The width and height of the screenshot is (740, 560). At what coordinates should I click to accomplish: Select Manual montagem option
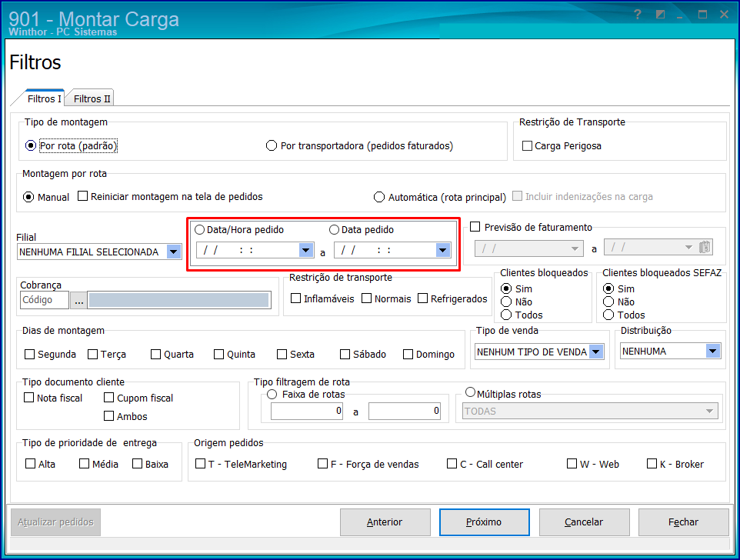tap(28, 197)
